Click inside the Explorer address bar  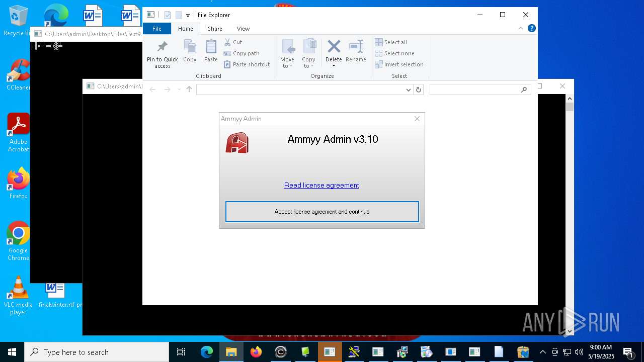point(301,89)
